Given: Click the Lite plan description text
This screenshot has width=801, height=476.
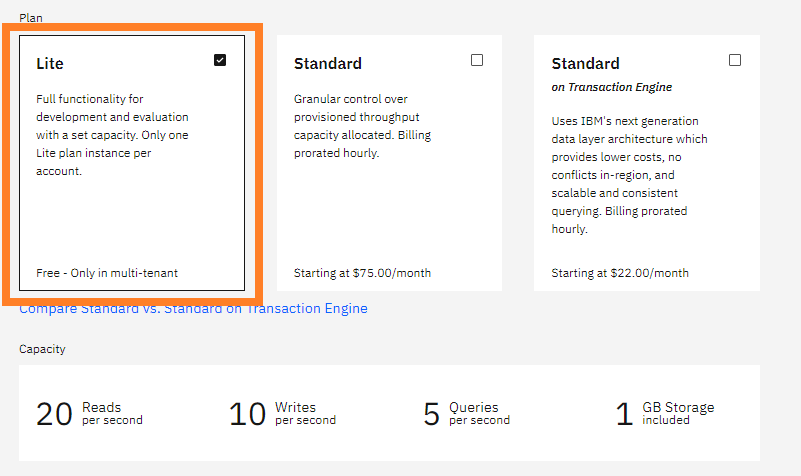Looking at the screenshot, I should pyautogui.click(x=112, y=135).
